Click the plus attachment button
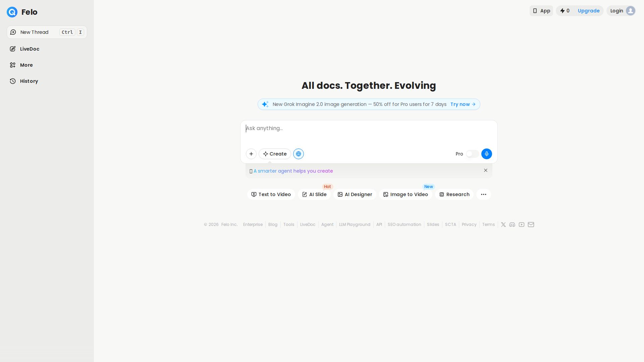Image resolution: width=644 pixels, height=362 pixels. point(251,154)
